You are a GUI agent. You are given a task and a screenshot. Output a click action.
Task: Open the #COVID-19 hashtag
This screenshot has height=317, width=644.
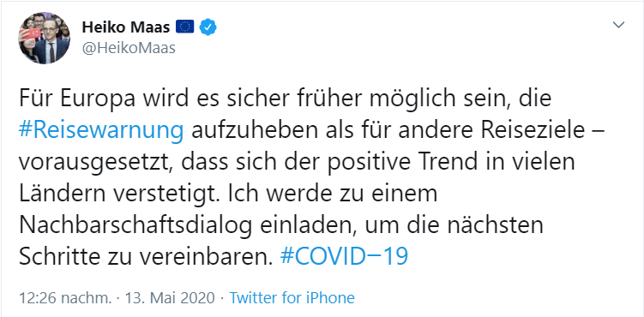(344, 256)
